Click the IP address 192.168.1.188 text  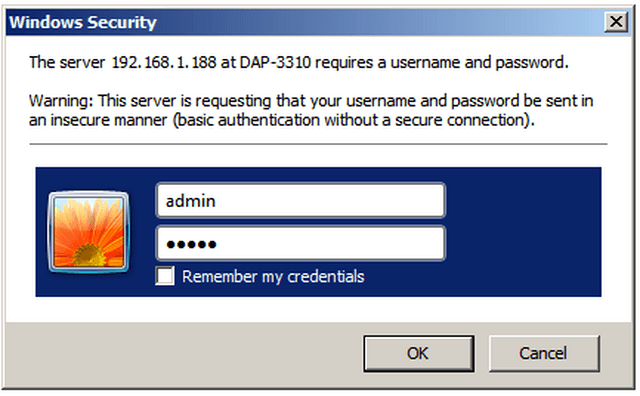[x=164, y=62]
